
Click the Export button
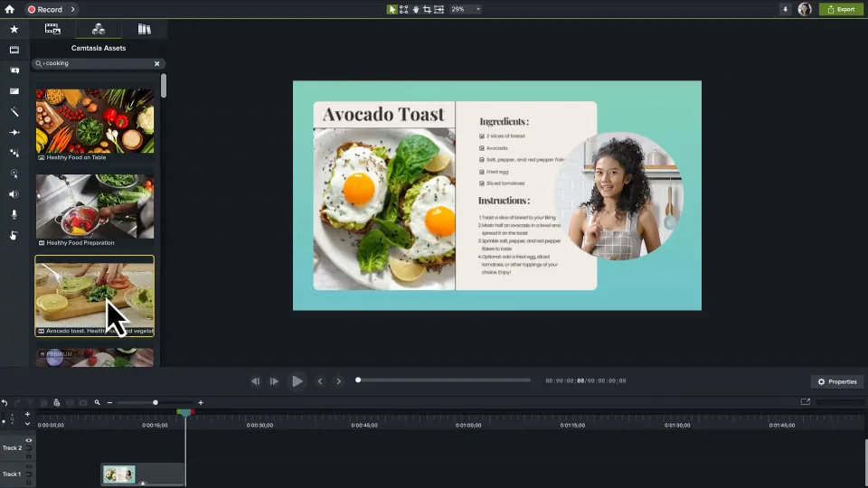pyautogui.click(x=840, y=9)
